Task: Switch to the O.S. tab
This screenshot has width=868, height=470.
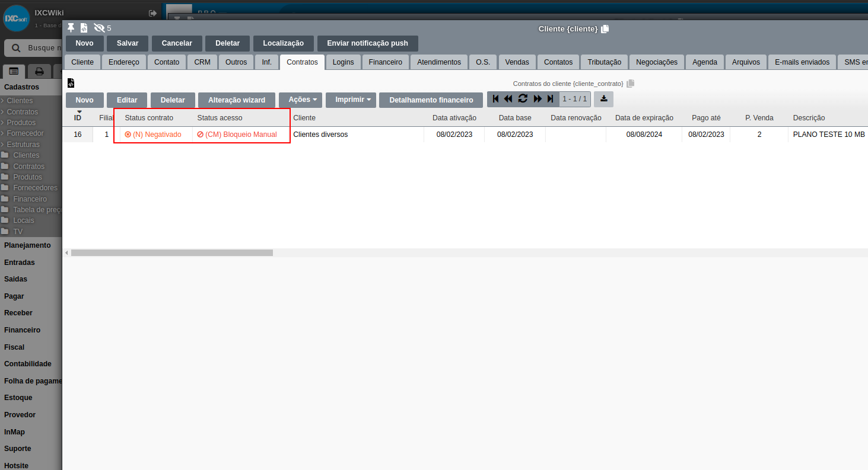Action: point(483,62)
